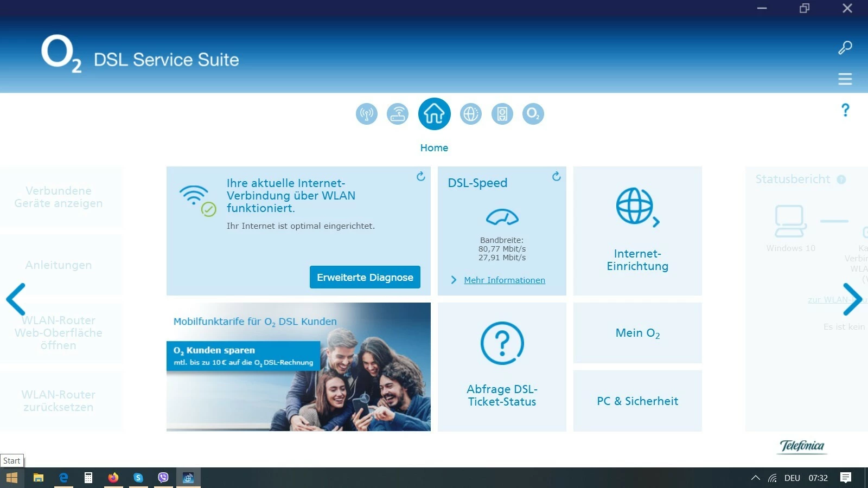Select the Home navigation icon
The width and height of the screenshot is (868, 488).
[x=434, y=114]
